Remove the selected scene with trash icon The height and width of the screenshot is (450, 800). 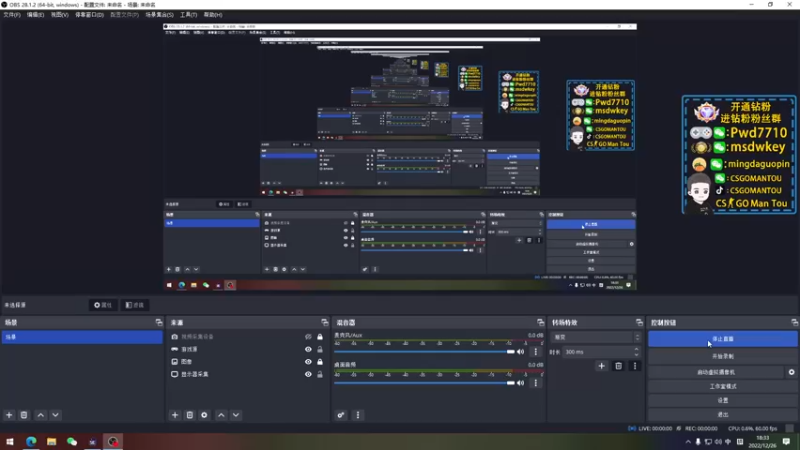24,415
